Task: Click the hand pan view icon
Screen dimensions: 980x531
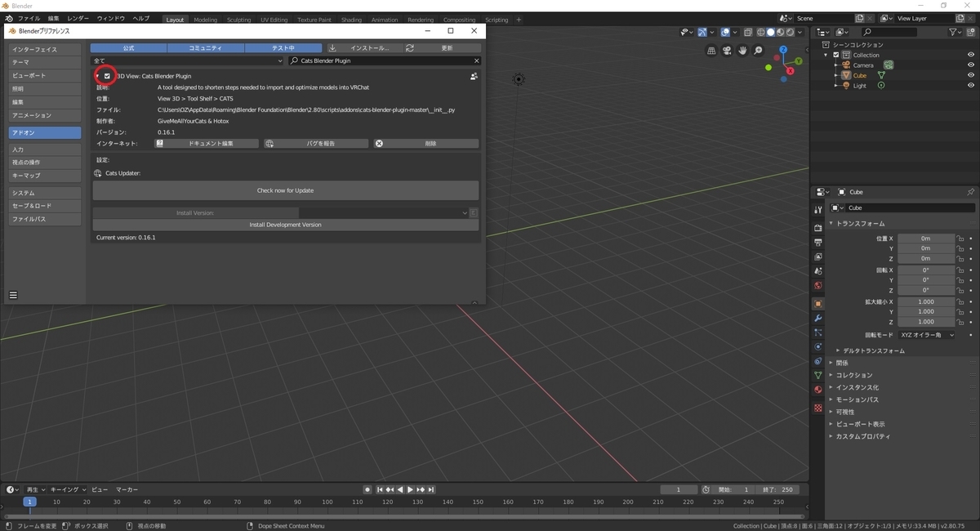Action: coord(742,51)
